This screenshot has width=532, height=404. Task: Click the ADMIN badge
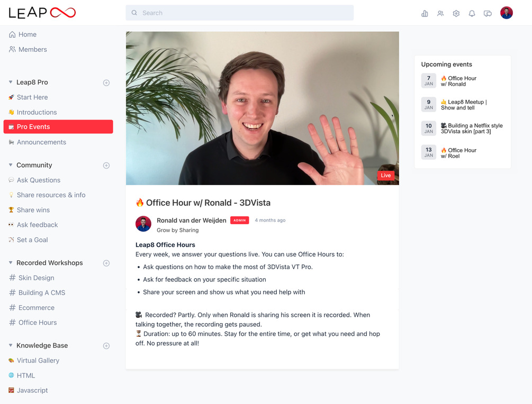240,221
